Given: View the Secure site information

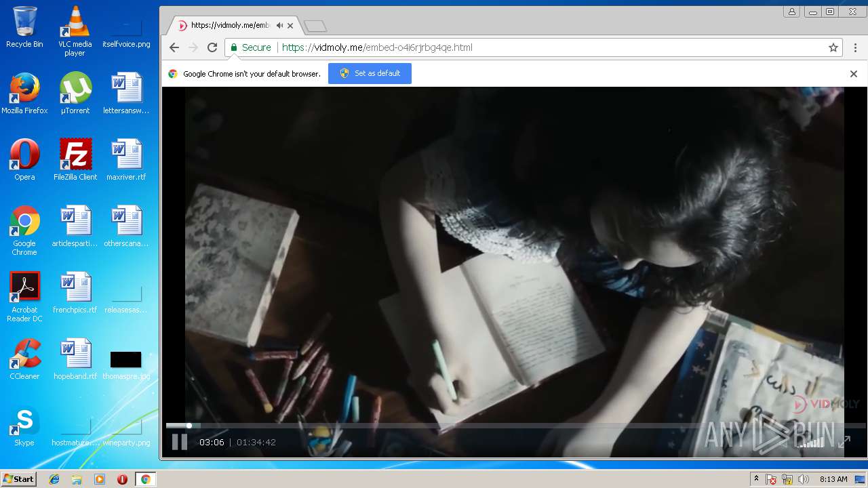Looking at the screenshot, I should 250,47.
